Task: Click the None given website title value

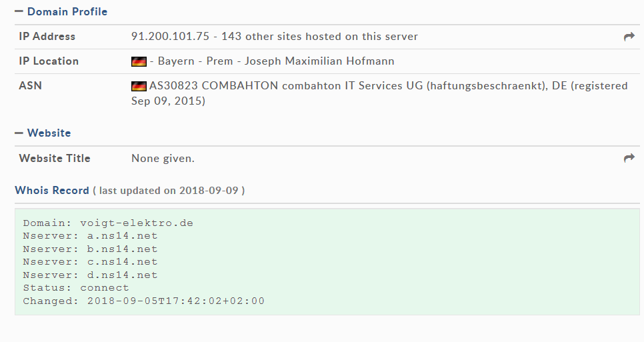Action: point(163,159)
